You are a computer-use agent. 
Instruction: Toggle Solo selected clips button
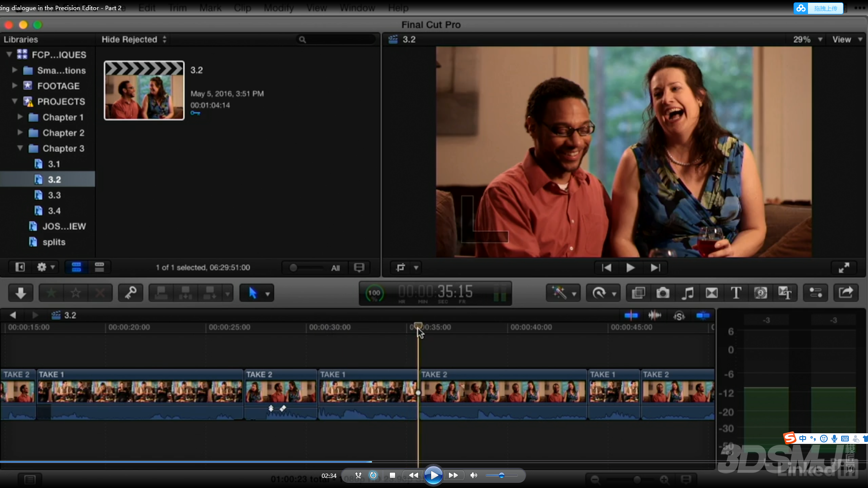679,316
